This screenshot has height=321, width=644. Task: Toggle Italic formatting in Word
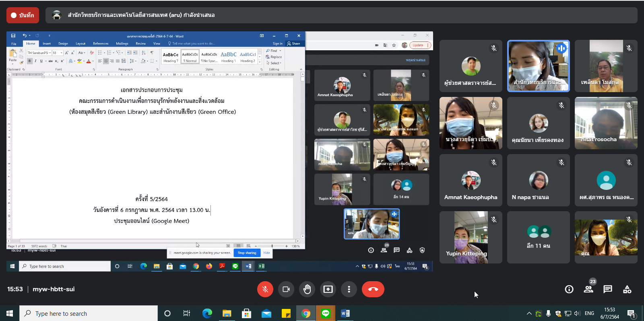(35, 61)
